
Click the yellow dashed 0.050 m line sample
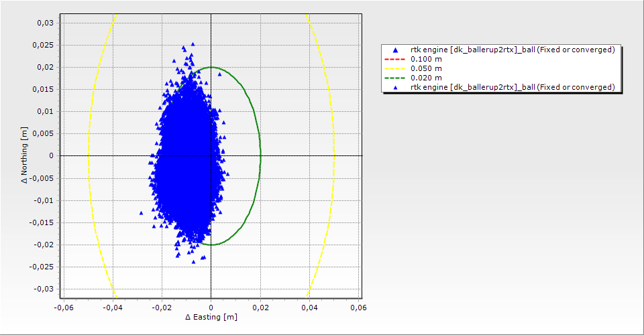point(394,68)
